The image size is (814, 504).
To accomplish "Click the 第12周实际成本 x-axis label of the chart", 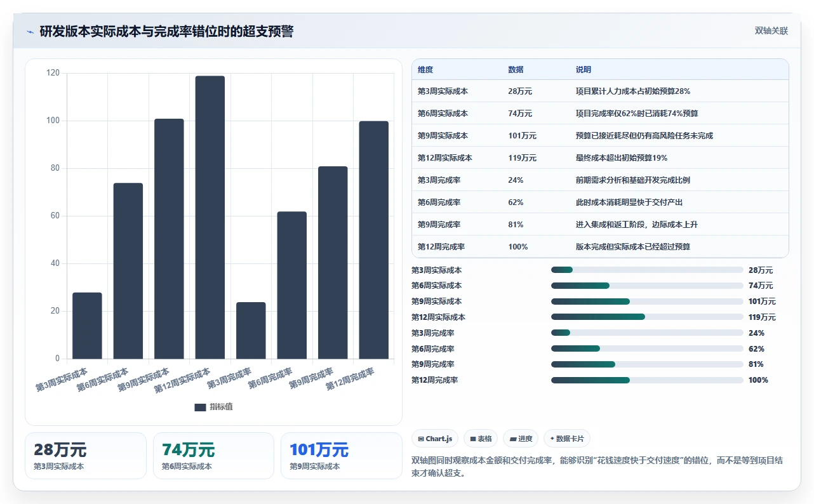I will [x=183, y=380].
